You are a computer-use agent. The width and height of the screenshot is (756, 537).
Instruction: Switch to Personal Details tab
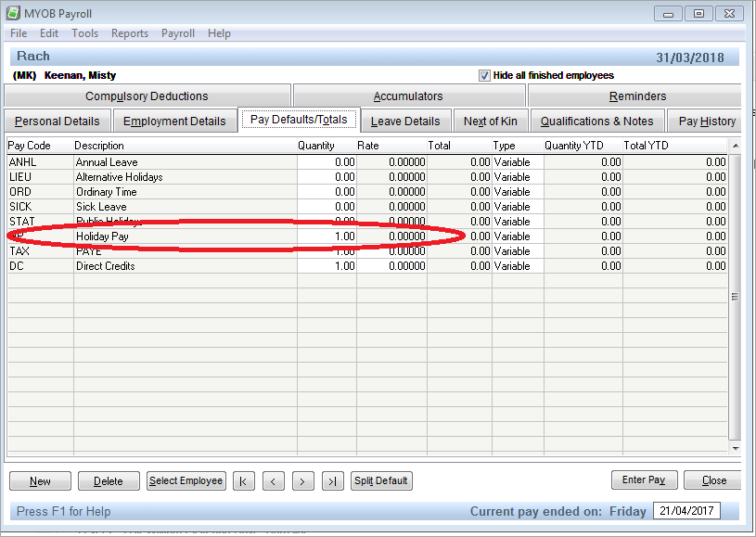[58, 121]
